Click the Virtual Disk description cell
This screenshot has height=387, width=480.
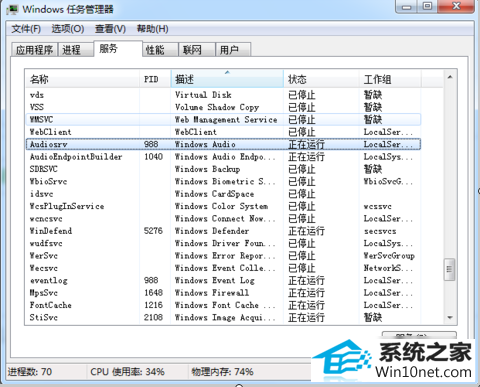point(203,95)
